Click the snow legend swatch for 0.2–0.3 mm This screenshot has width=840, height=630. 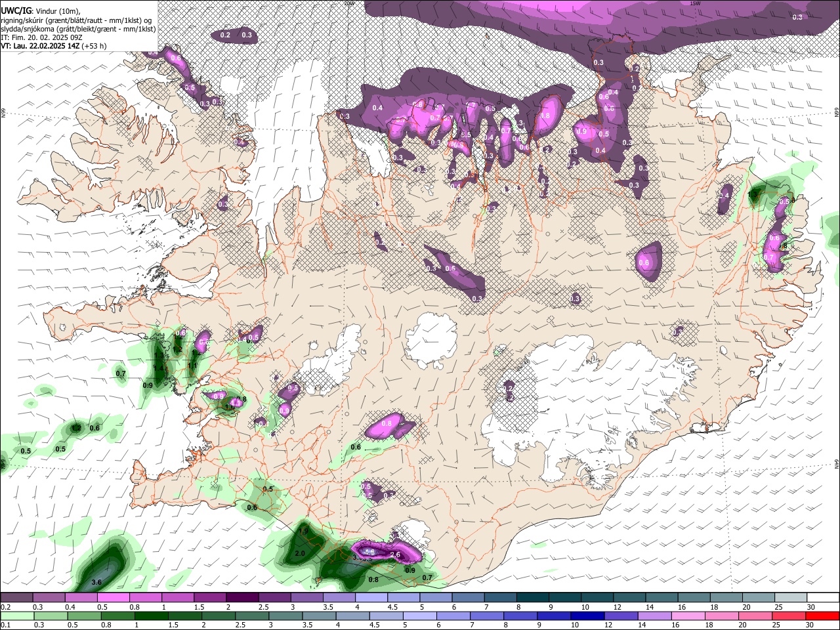click(16, 598)
